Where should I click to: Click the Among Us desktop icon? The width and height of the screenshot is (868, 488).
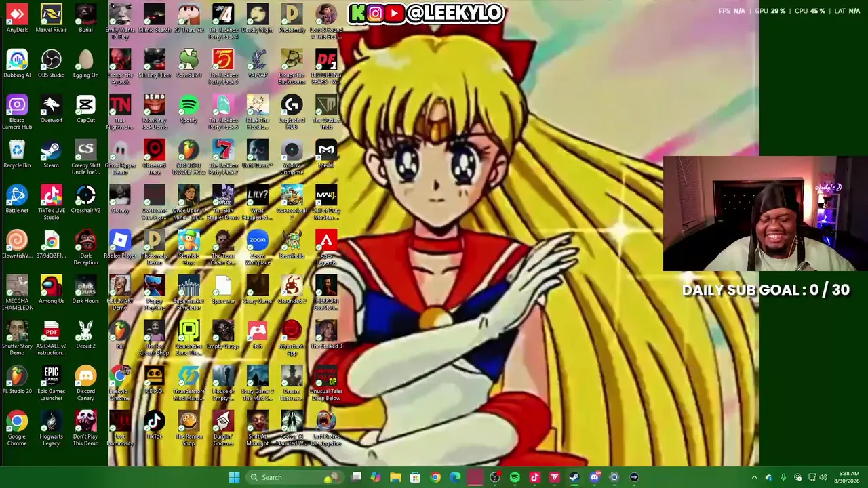pyautogui.click(x=52, y=289)
